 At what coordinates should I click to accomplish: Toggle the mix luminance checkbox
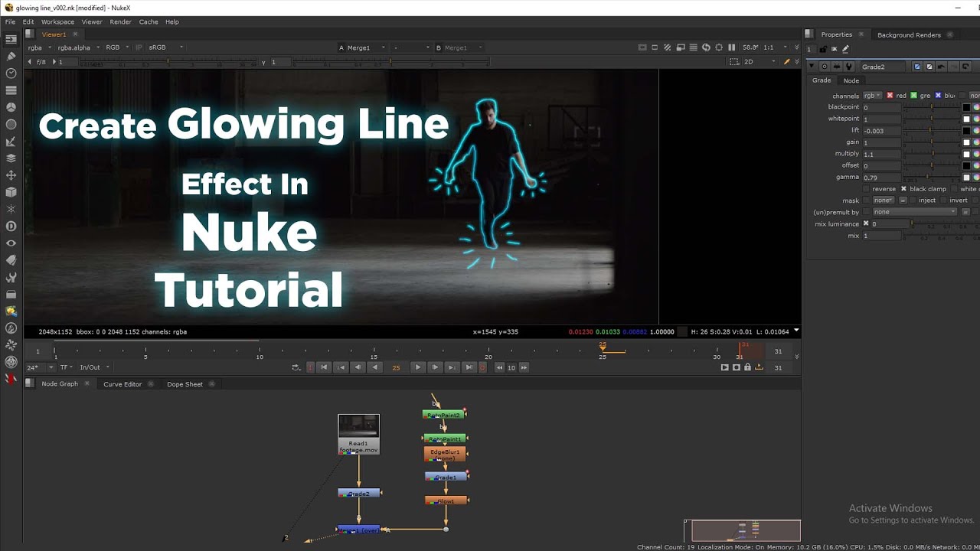(867, 223)
